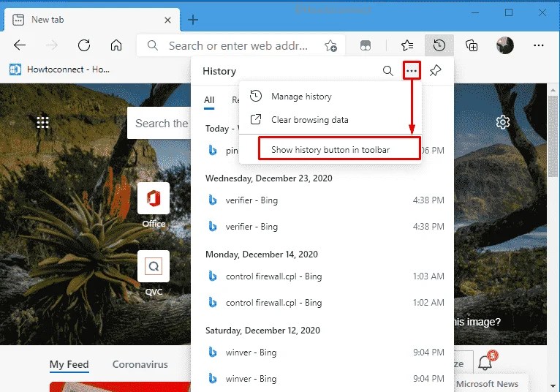Click Microsoft News label
The width and height of the screenshot is (560, 392).
[487, 384]
